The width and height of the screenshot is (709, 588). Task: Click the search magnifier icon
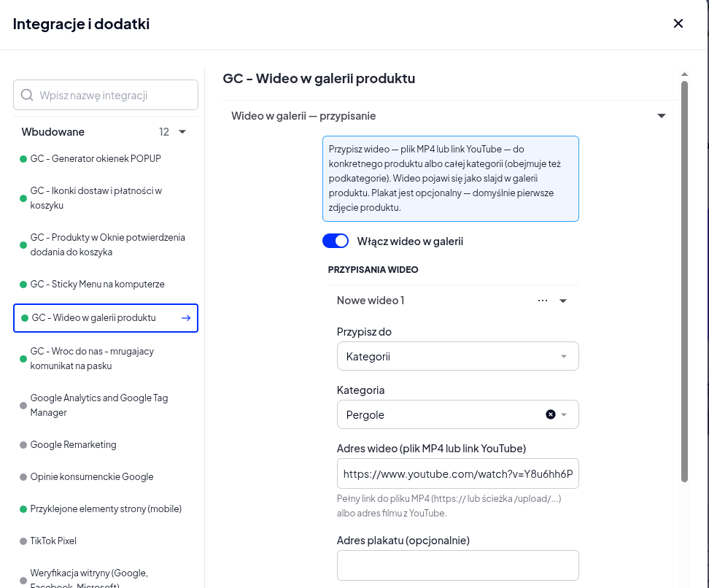pos(27,95)
